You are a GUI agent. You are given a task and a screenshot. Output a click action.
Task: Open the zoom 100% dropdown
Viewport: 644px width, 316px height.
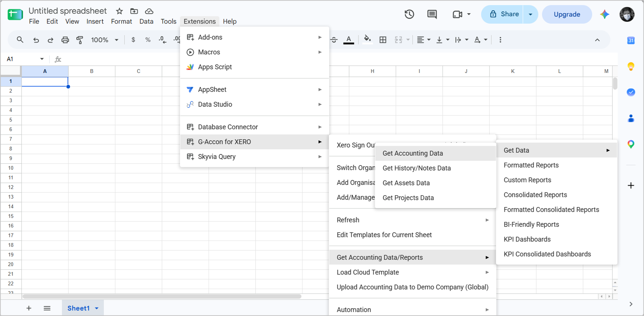[x=105, y=40]
